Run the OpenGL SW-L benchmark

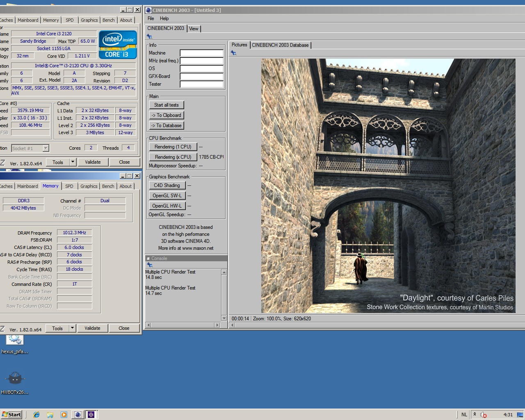pos(167,196)
